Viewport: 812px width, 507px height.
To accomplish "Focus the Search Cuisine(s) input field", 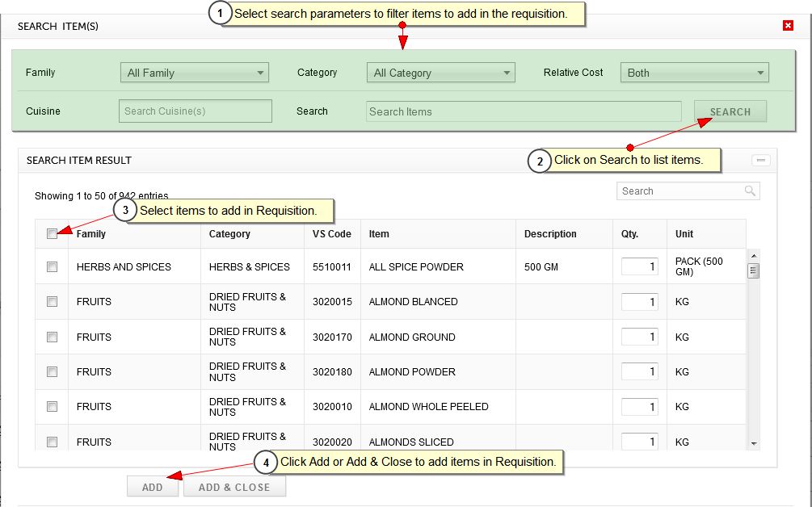I will click(196, 111).
